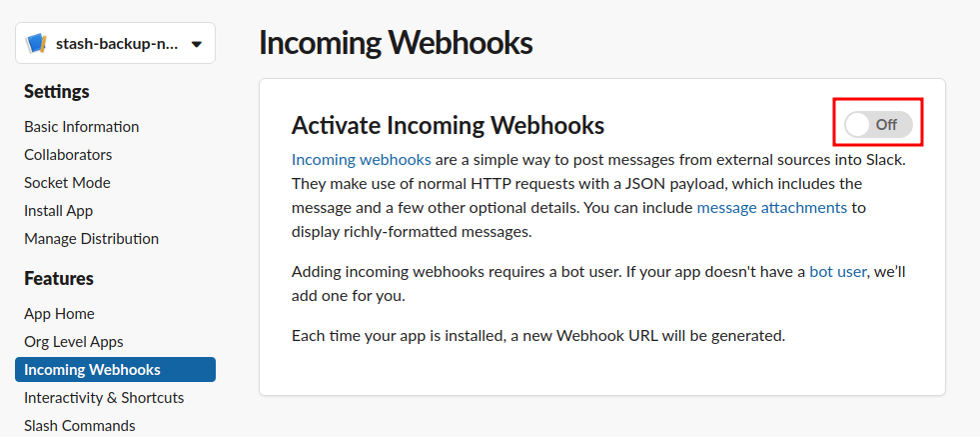The image size is (980, 437).
Task: Click the Incoming Webhooks sidebar item
Action: pos(92,370)
